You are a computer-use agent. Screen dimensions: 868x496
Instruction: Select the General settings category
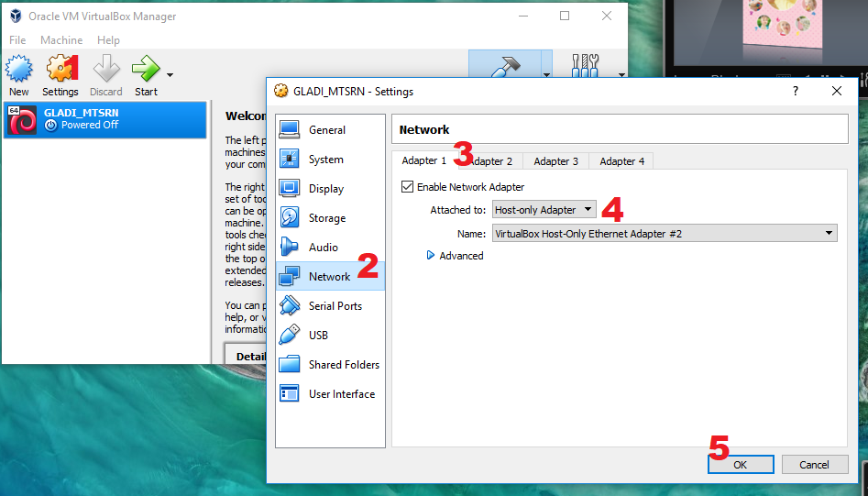point(330,130)
